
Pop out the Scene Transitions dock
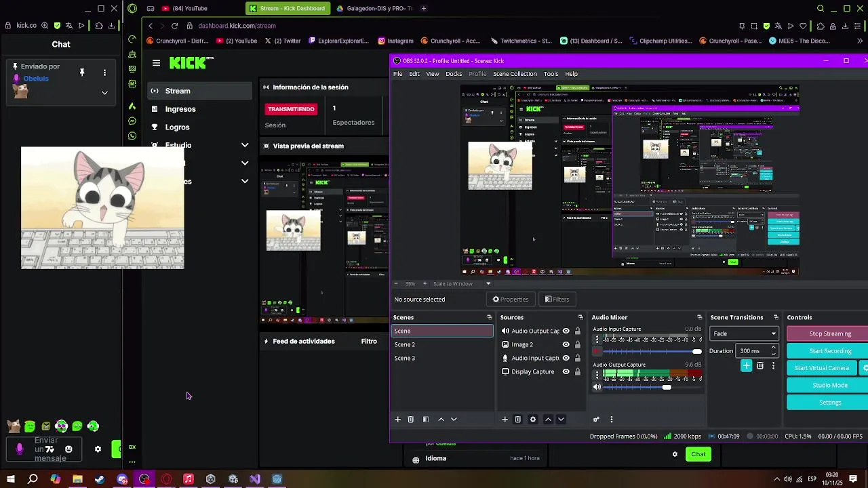[x=776, y=317]
